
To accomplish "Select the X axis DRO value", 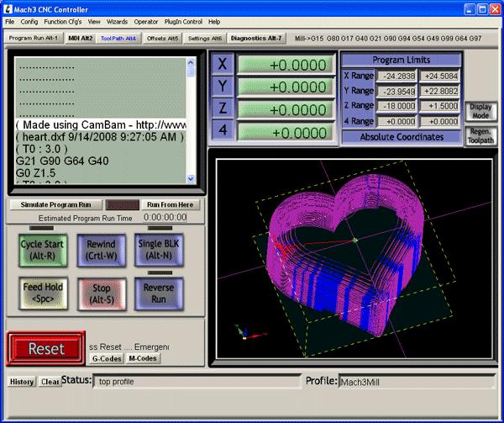I will 286,65.
